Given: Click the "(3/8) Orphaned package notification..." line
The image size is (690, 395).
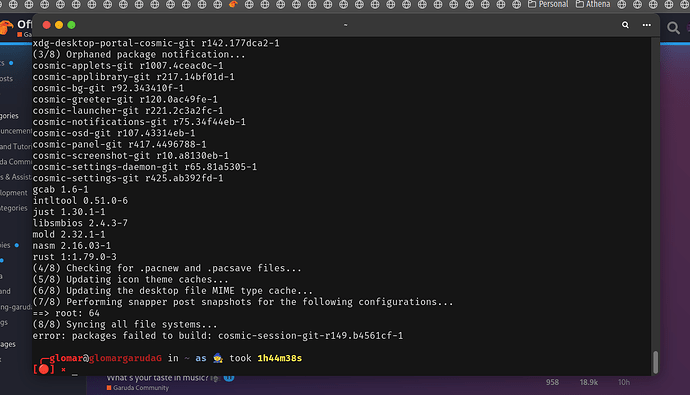Looking at the screenshot, I should [x=139, y=55].
